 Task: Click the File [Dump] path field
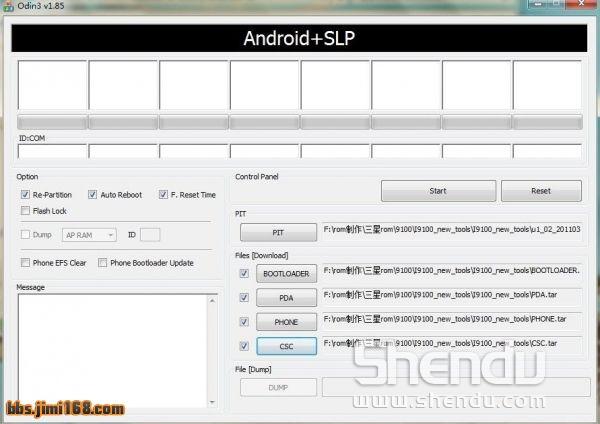point(456,387)
